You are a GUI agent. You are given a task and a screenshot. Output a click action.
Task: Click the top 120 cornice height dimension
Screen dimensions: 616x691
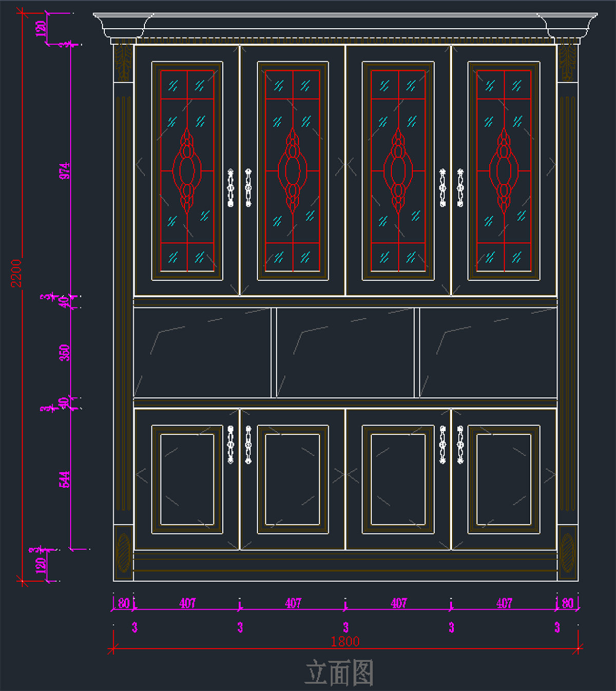tap(41, 28)
